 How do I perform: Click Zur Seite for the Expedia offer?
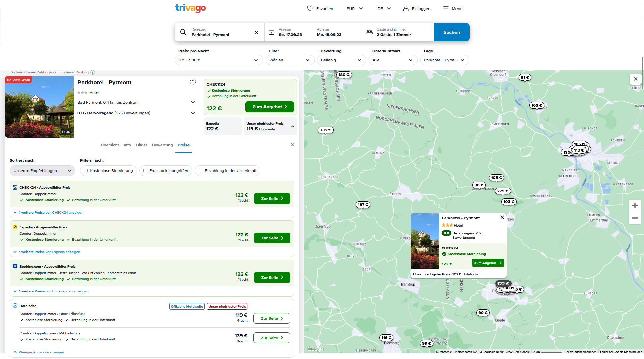(x=272, y=238)
